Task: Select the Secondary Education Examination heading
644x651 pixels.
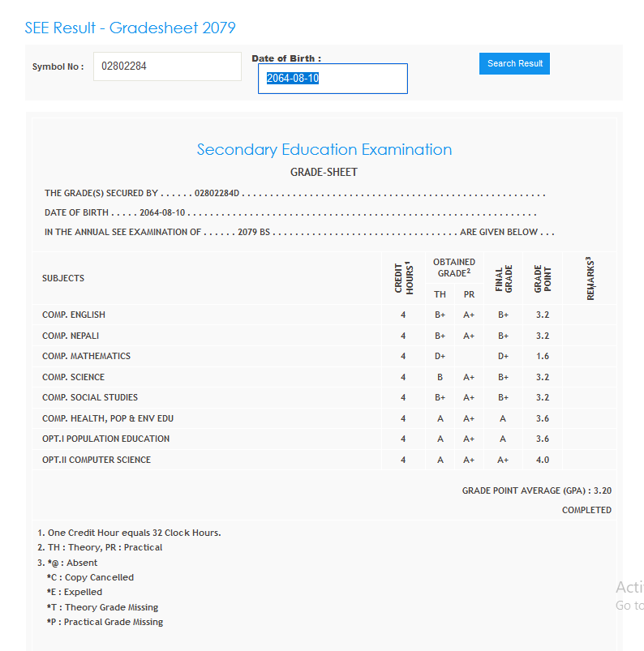Action: point(324,150)
